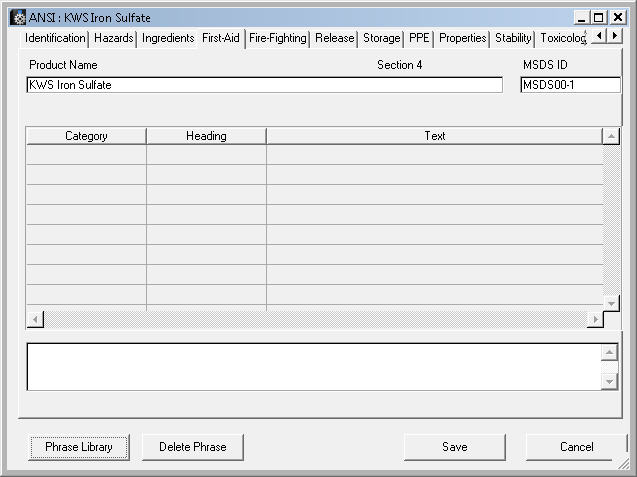This screenshot has height=477, width=637.
Task: Click the Category column header
Action: click(86, 136)
